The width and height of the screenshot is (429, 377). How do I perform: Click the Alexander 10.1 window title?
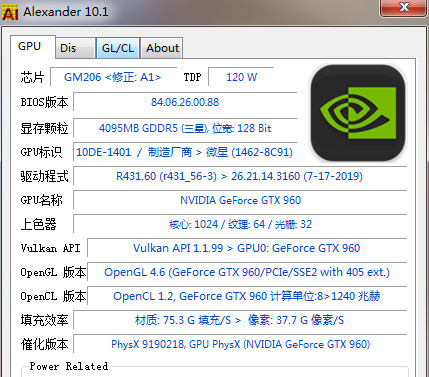[x=66, y=12]
